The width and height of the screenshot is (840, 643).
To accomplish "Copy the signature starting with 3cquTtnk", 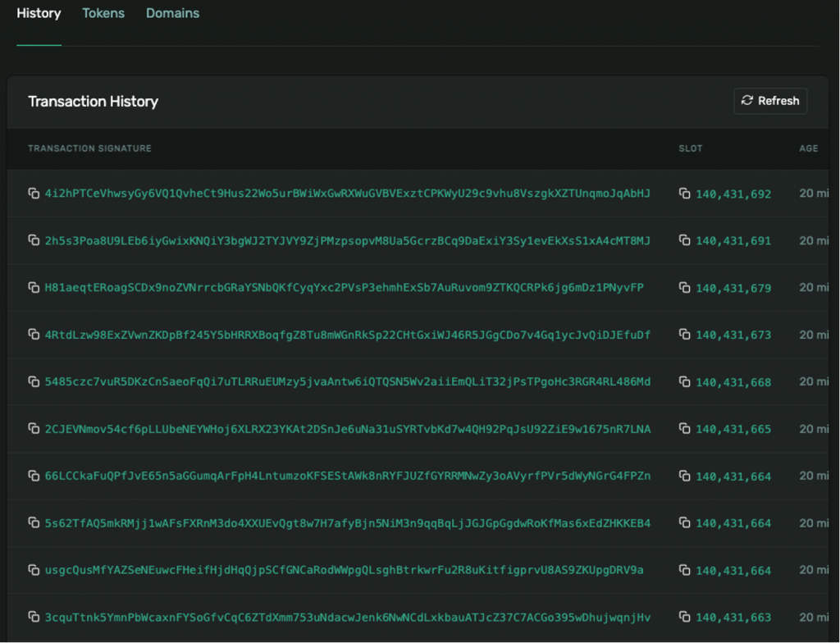I will (34, 617).
